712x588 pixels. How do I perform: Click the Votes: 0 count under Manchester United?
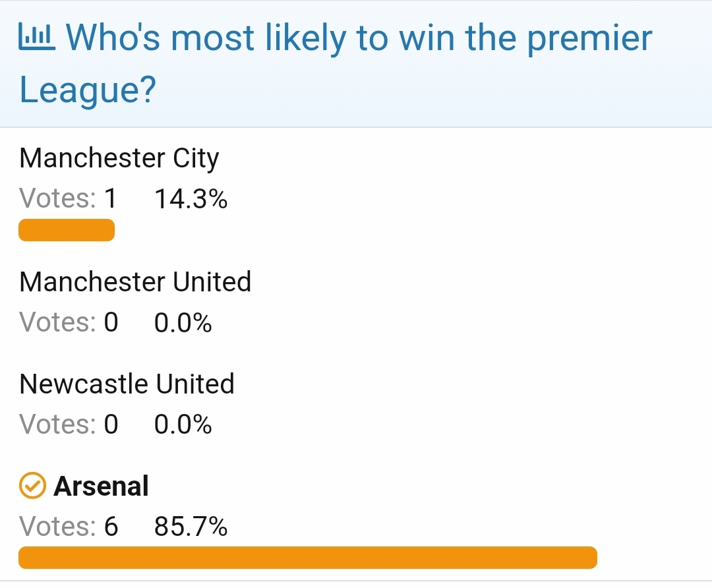tap(69, 323)
